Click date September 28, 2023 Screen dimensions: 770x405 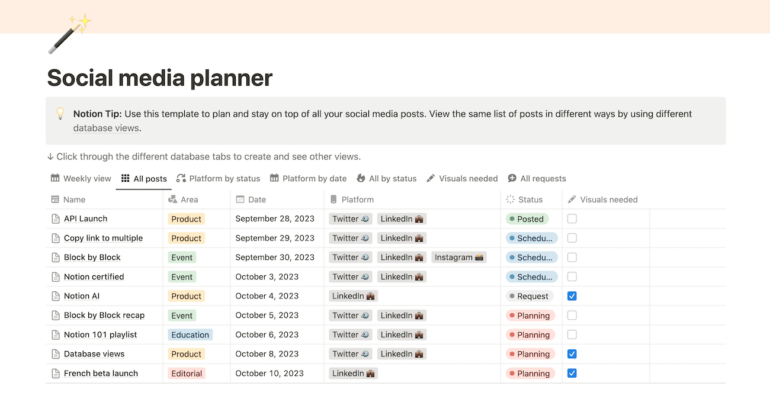click(x=275, y=219)
